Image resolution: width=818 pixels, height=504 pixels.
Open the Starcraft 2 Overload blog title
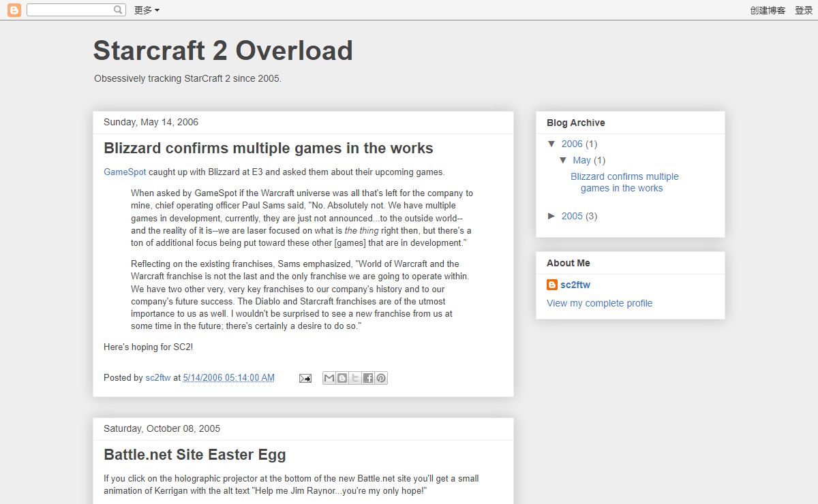(x=223, y=50)
